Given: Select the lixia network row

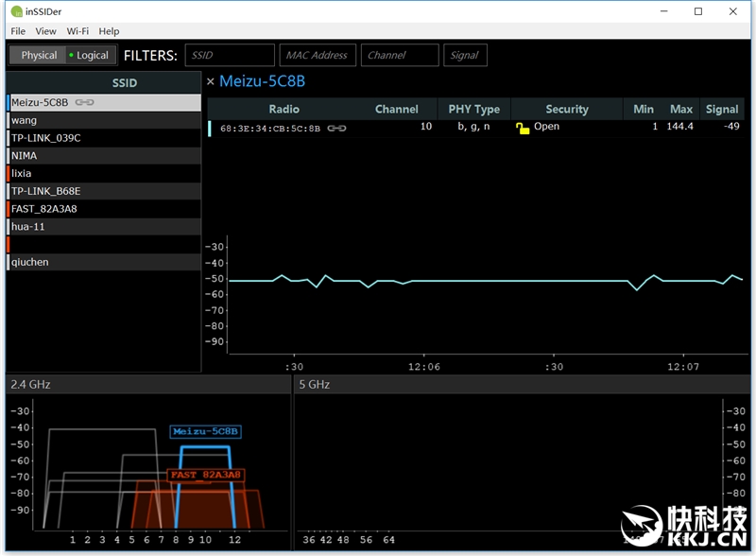Looking at the screenshot, I should pos(104,173).
